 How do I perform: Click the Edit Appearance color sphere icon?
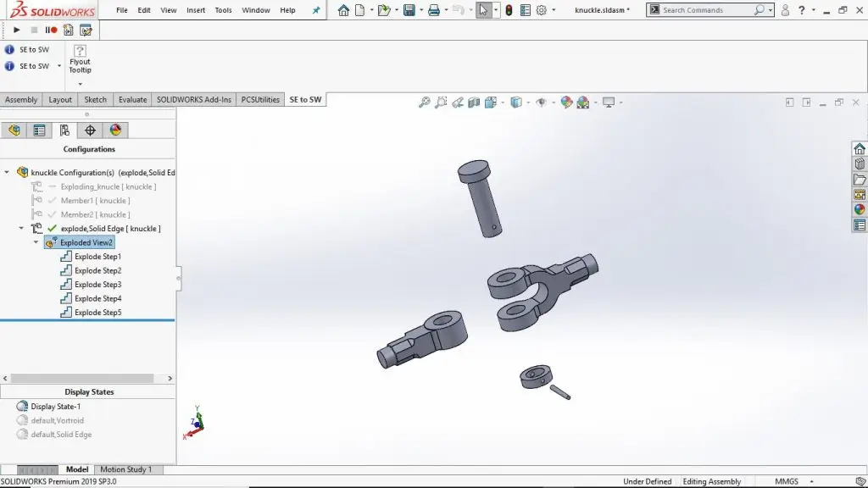pos(565,102)
